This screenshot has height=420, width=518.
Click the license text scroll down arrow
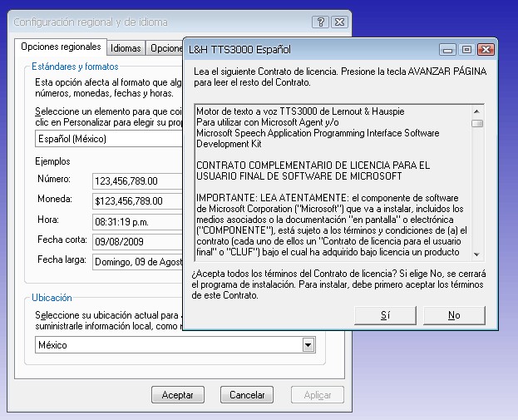476,254
